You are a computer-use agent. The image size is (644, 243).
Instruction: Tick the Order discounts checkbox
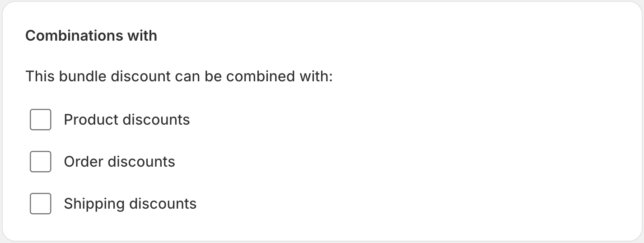(40, 162)
